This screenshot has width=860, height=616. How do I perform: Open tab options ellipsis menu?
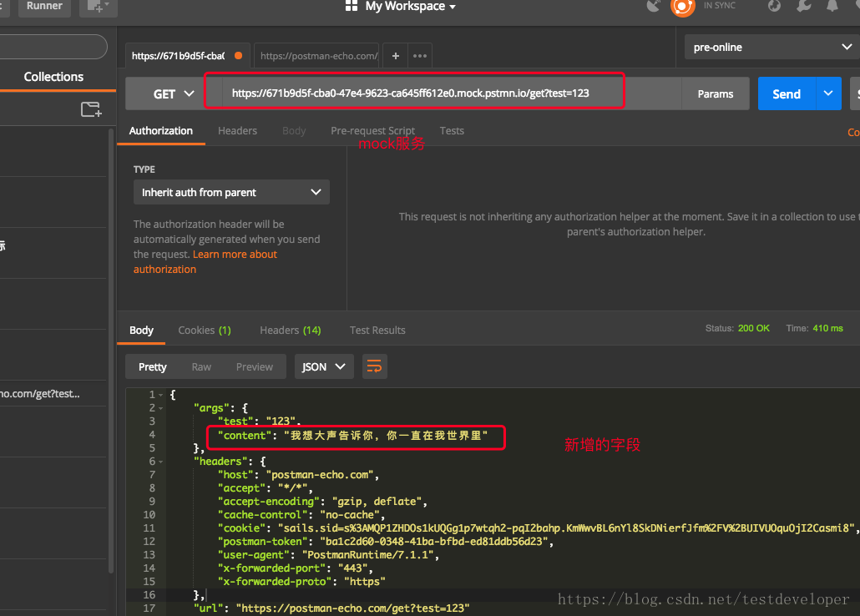tap(420, 56)
